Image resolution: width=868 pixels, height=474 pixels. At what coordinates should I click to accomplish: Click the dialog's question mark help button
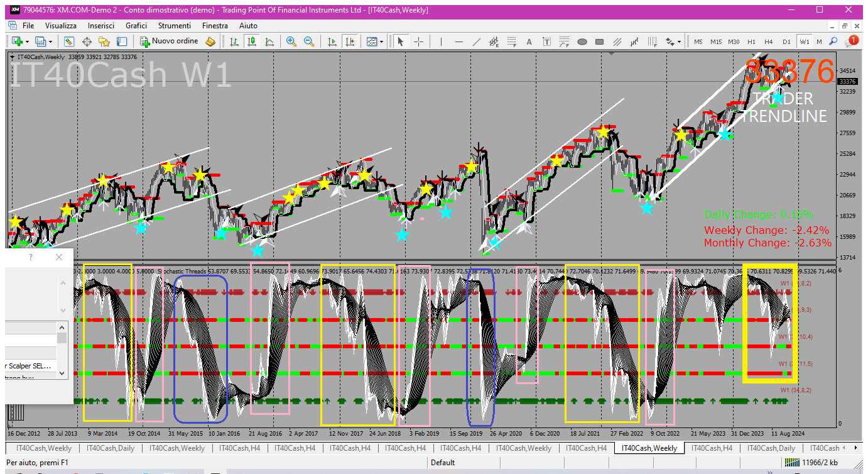[31, 257]
